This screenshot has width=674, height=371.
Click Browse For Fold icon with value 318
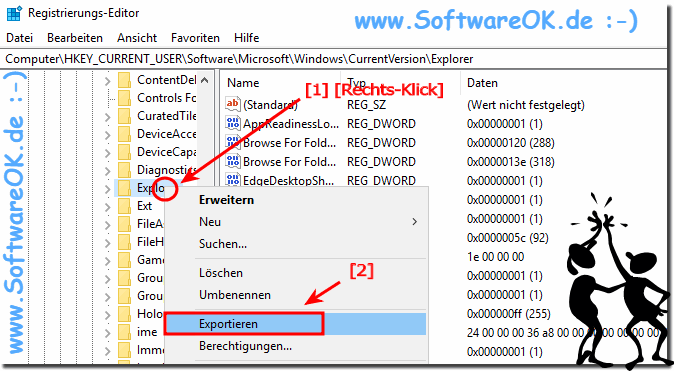233,161
